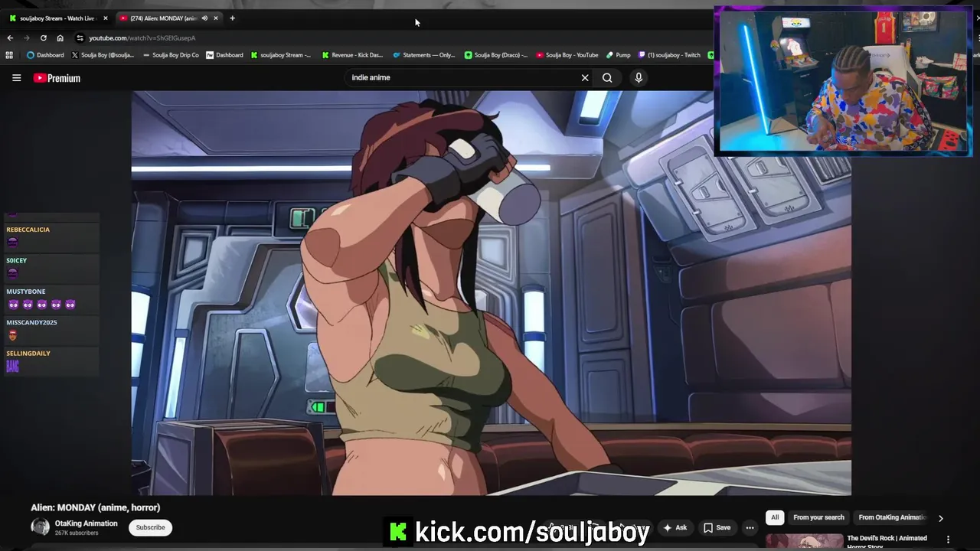Switch to the souljaboy Stream tab
980x551 pixels.
[x=56, y=18]
